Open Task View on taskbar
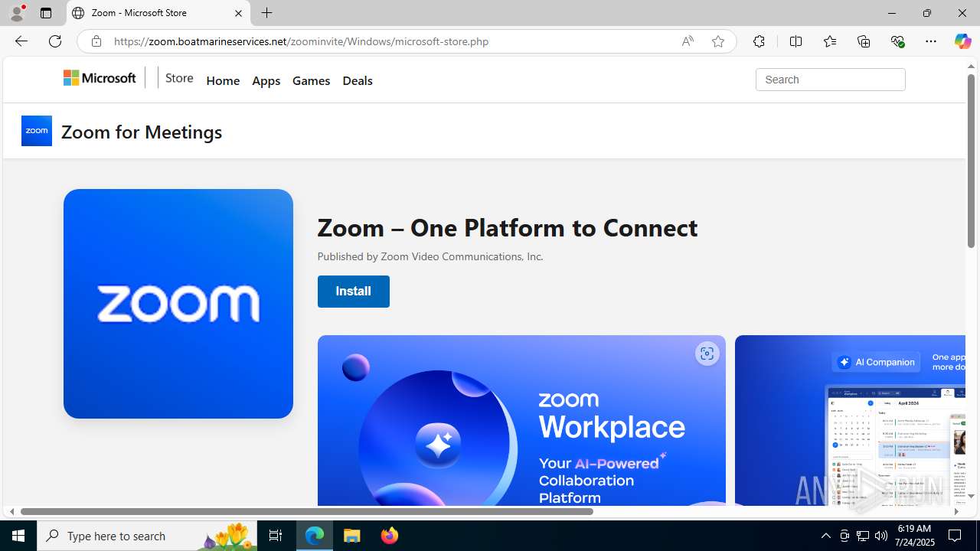This screenshot has height=551, width=980. 276,536
